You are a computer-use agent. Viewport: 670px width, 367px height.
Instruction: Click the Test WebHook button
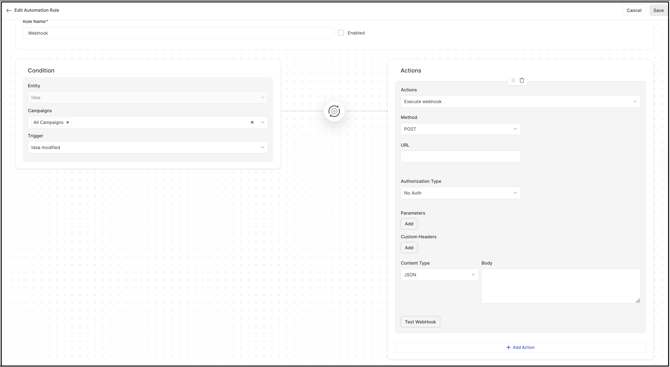[420, 322]
